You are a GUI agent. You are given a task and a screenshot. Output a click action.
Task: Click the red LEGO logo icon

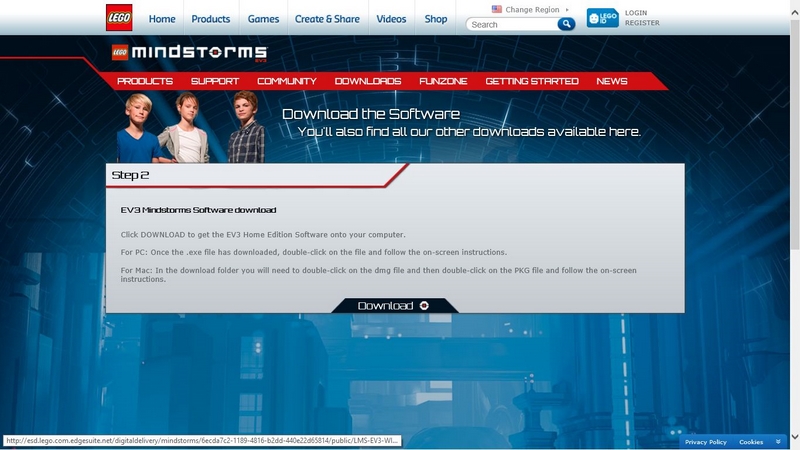point(119,18)
